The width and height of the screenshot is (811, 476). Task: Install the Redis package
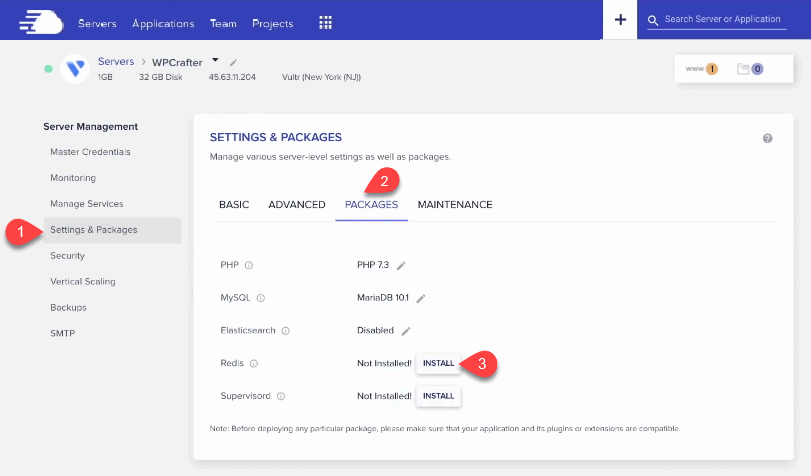pyautogui.click(x=439, y=363)
